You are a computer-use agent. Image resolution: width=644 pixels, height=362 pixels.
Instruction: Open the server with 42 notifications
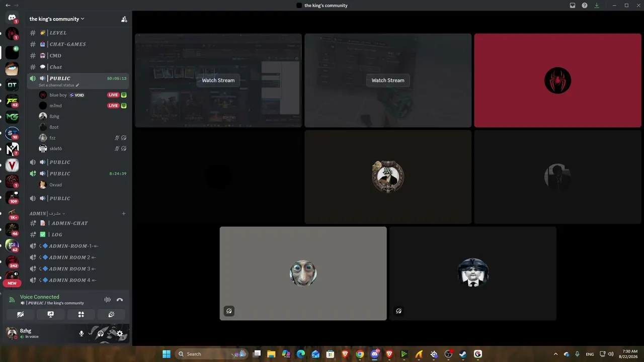(x=12, y=101)
